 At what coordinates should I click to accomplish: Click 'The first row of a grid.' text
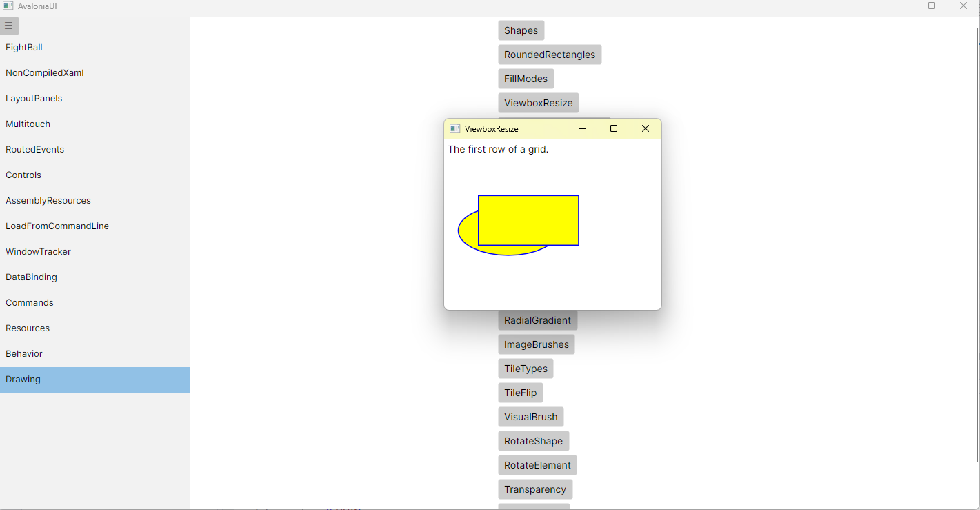[498, 149]
